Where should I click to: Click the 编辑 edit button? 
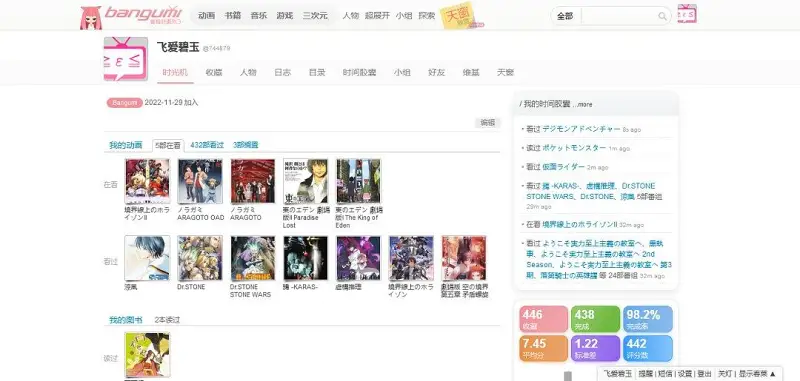488,122
